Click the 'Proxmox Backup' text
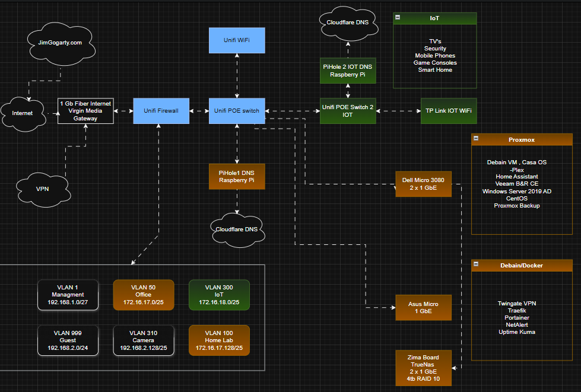This screenshot has width=581, height=392. coord(517,206)
